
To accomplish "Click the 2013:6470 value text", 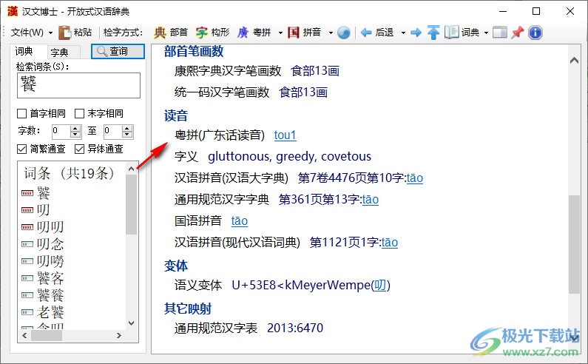I will pyautogui.click(x=295, y=328).
